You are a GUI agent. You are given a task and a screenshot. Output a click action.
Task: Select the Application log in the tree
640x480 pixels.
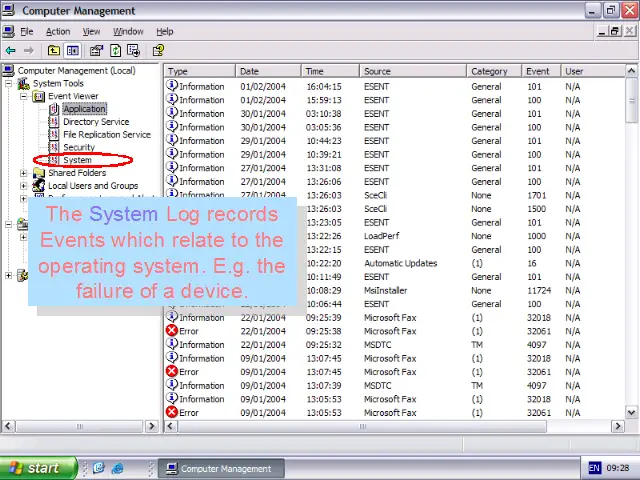[84, 109]
